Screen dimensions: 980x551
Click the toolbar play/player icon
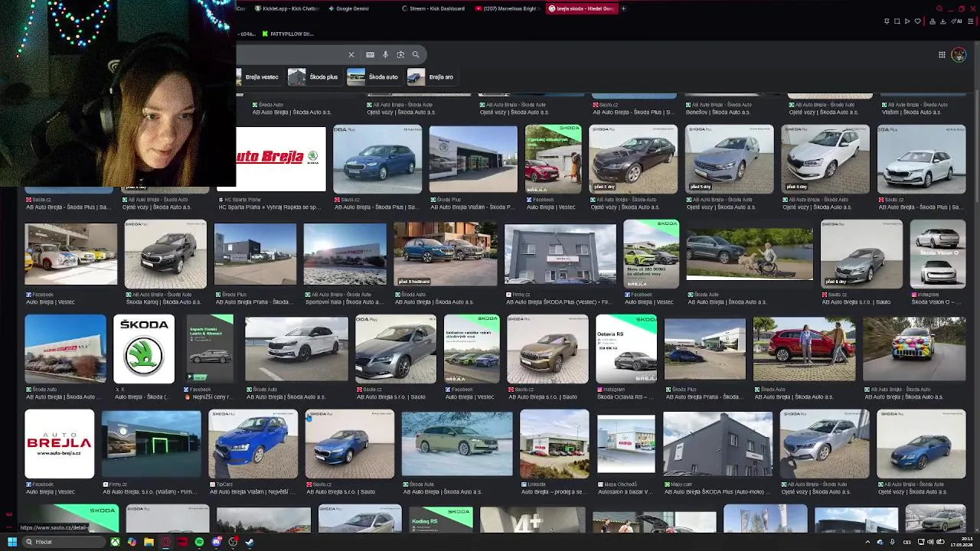[x=907, y=21]
